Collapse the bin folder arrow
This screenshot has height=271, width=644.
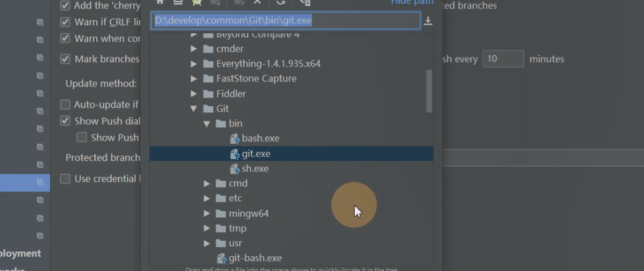(207, 124)
